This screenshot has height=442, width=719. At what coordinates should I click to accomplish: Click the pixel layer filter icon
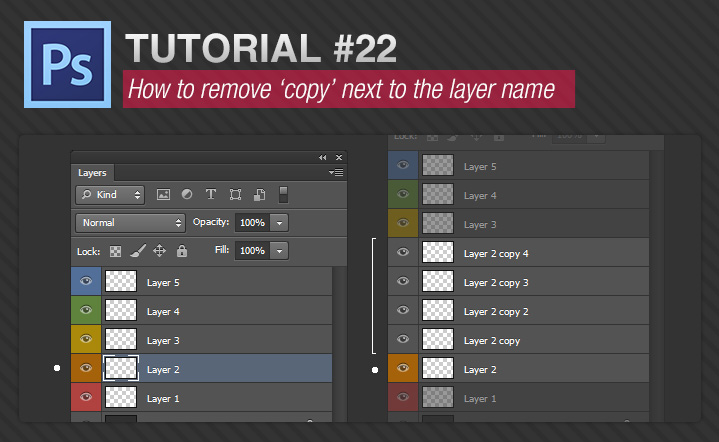[163, 194]
